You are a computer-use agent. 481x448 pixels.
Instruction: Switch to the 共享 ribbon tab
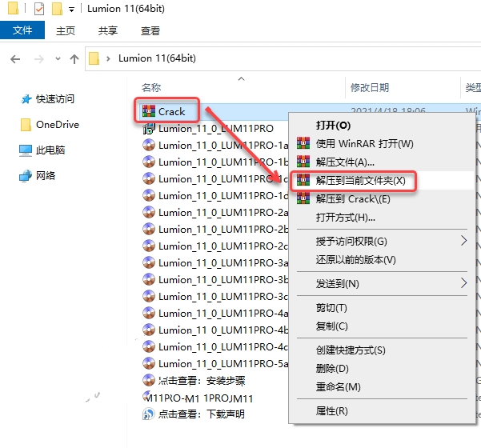coord(108,30)
